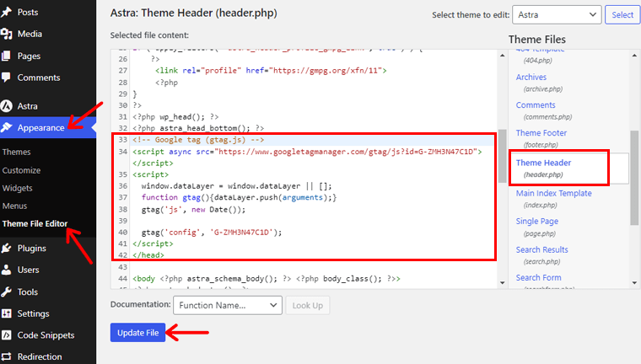The width and height of the screenshot is (641, 364).
Task: Click line 27 link rel profile code
Action: coord(271,70)
